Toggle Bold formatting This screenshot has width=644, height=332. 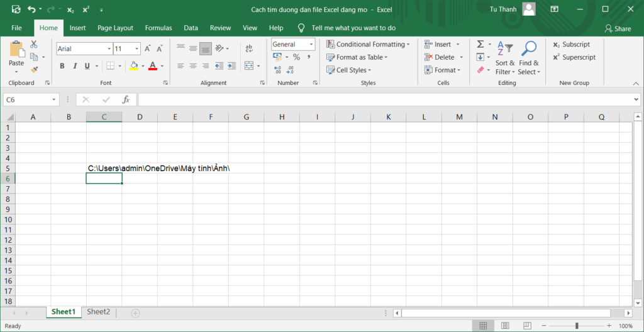coord(62,66)
